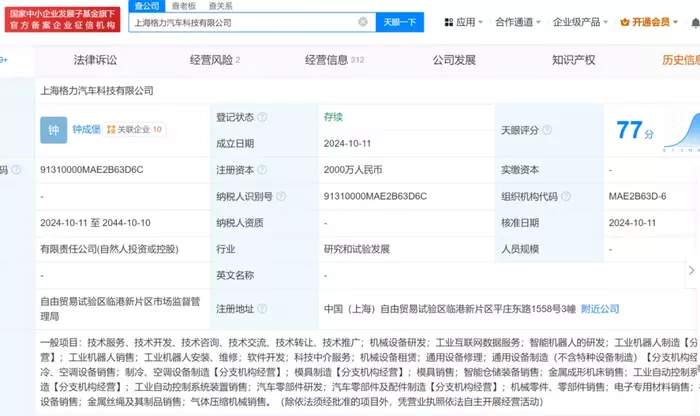Click the 钟 legal representative avatar icon
This screenshot has height=416, width=700.
(53, 129)
